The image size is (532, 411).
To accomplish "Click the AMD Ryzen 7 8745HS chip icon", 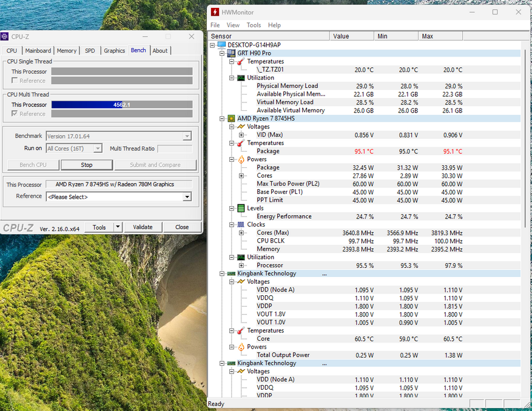I will 231,119.
